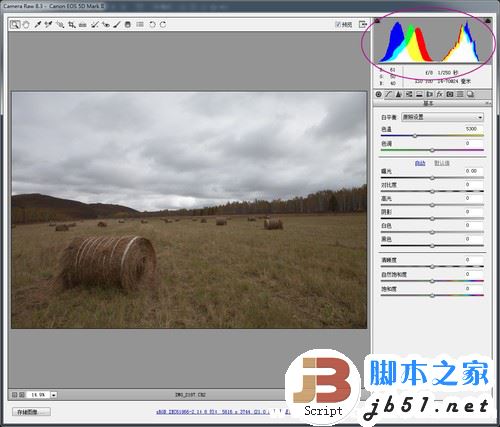Click the Saturation (饱和度) slider handle

coord(432,295)
